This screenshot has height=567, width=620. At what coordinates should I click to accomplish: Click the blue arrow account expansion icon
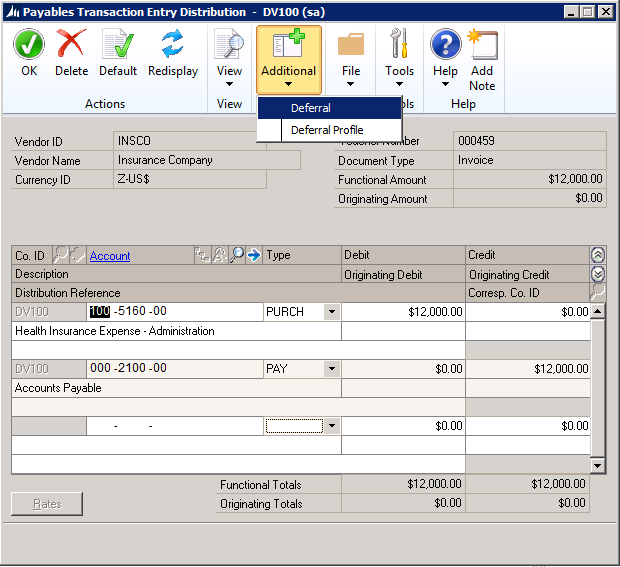tap(253, 255)
